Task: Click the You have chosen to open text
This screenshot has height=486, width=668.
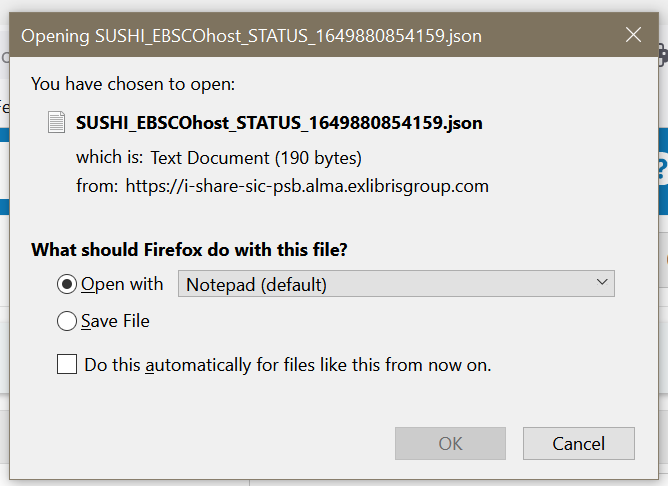Action: click(133, 84)
